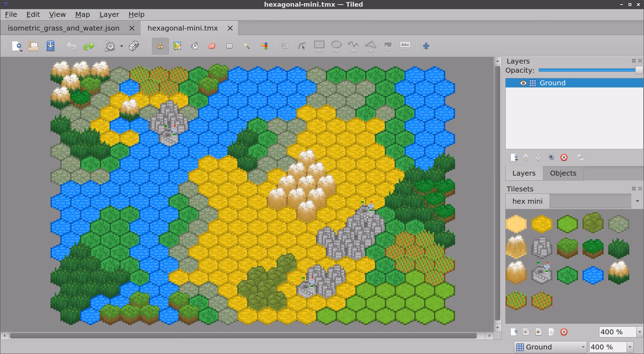644x354 pixels.
Task: Click the Undo arrow icon
Action: (71, 46)
